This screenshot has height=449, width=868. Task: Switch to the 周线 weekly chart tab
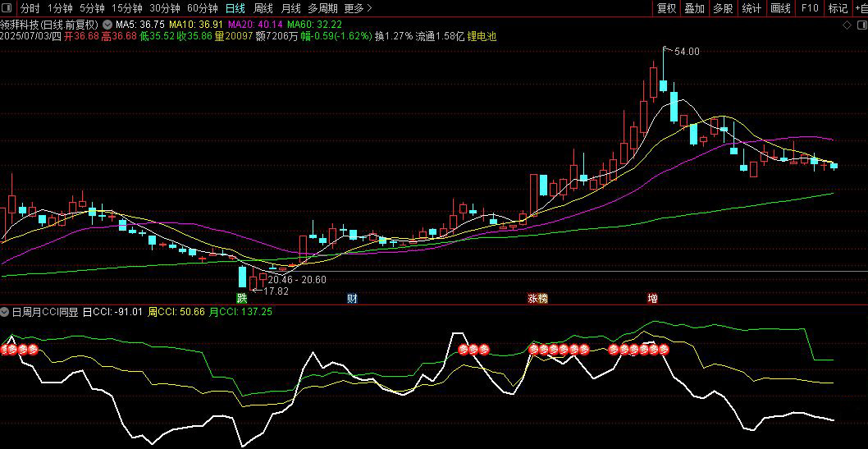click(263, 8)
